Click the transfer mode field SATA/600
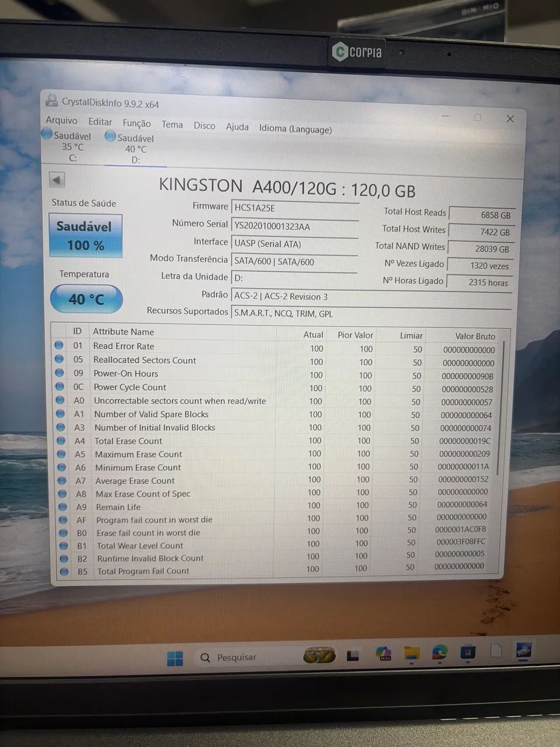The image size is (560, 747). 295,262
